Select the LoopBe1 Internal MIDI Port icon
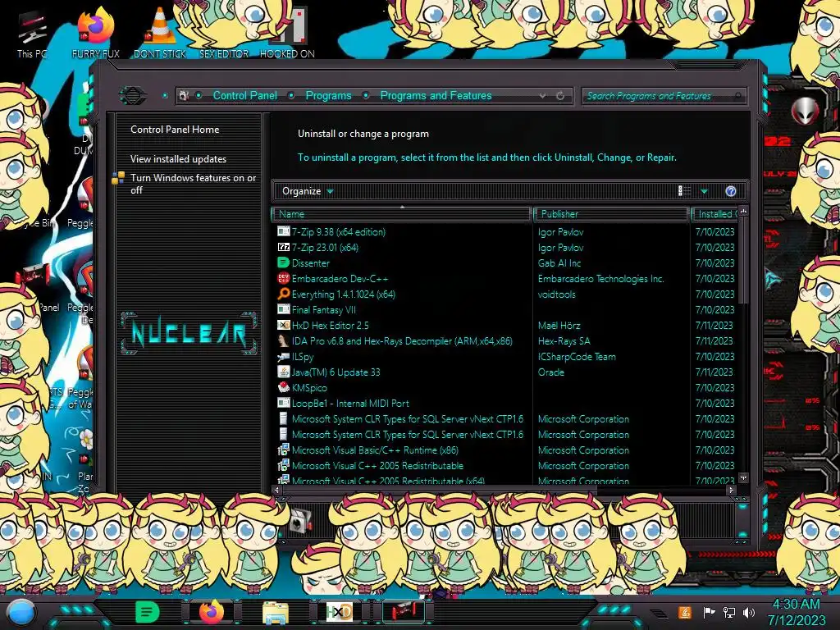Image resolution: width=840 pixels, height=630 pixels. (x=283, y=404)
